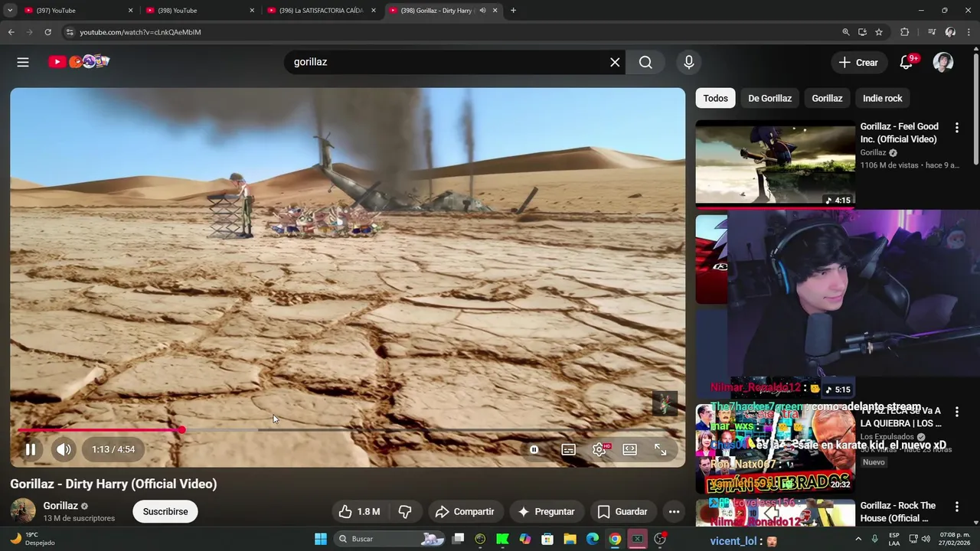Reload the current page

point(47,32)
